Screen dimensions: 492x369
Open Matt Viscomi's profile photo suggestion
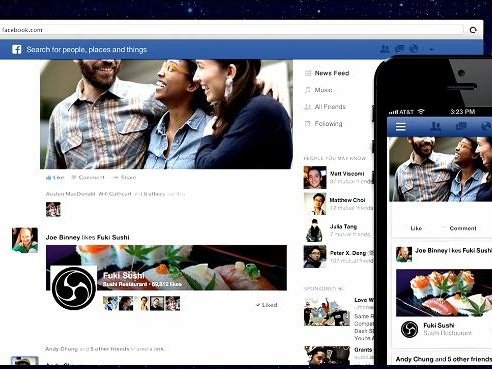tap(315, 178)
